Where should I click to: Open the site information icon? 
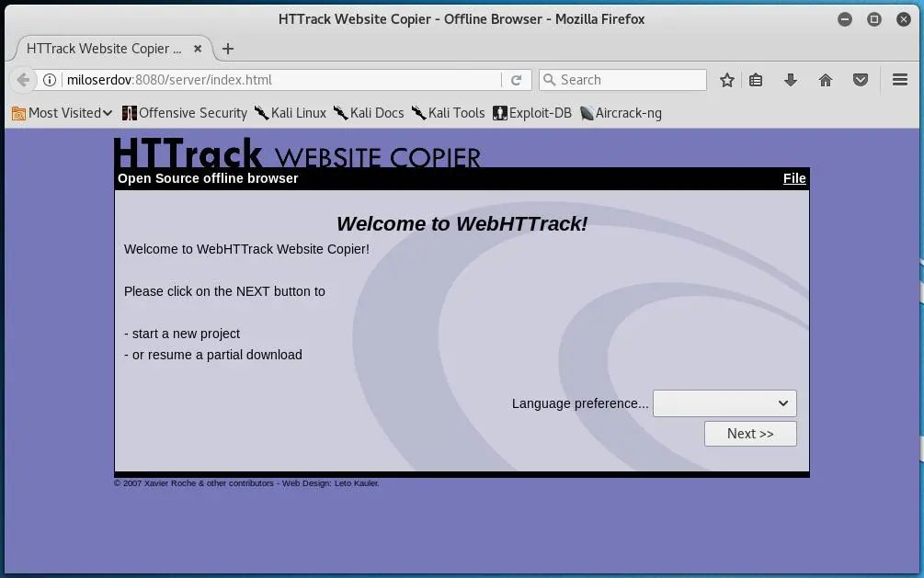coord(50,80)
